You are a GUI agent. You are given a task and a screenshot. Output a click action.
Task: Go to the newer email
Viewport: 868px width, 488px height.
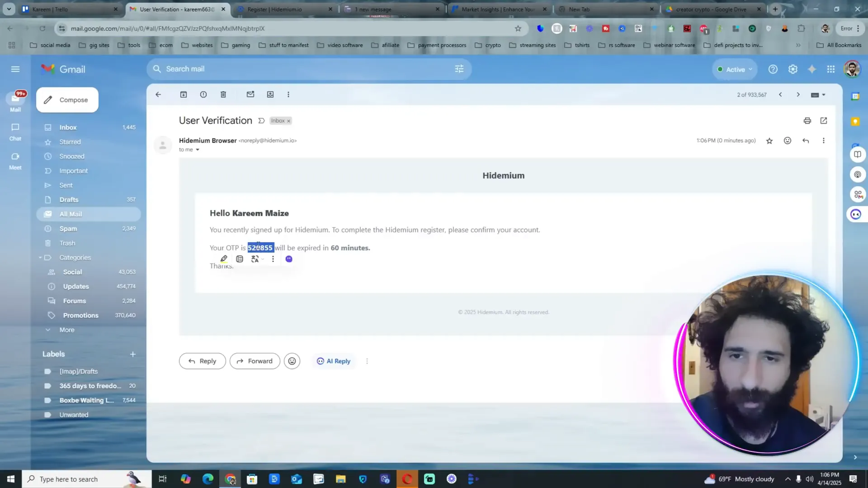pos(780,94)
